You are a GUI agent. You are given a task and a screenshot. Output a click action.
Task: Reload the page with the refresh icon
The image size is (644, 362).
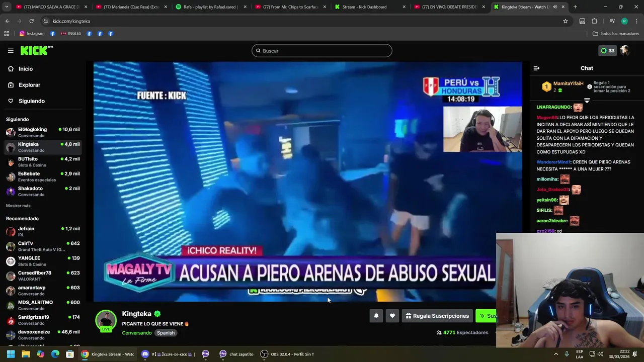tap(31, 21)
